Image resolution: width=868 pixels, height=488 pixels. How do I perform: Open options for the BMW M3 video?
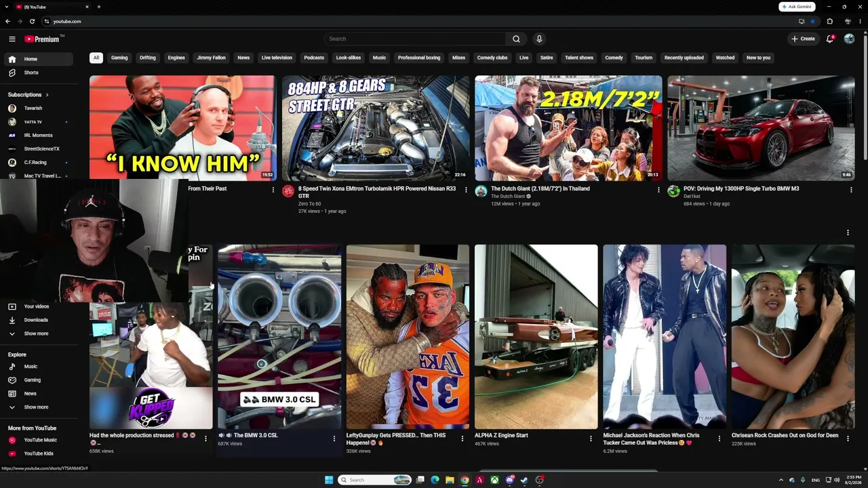(x=851, y=190)
